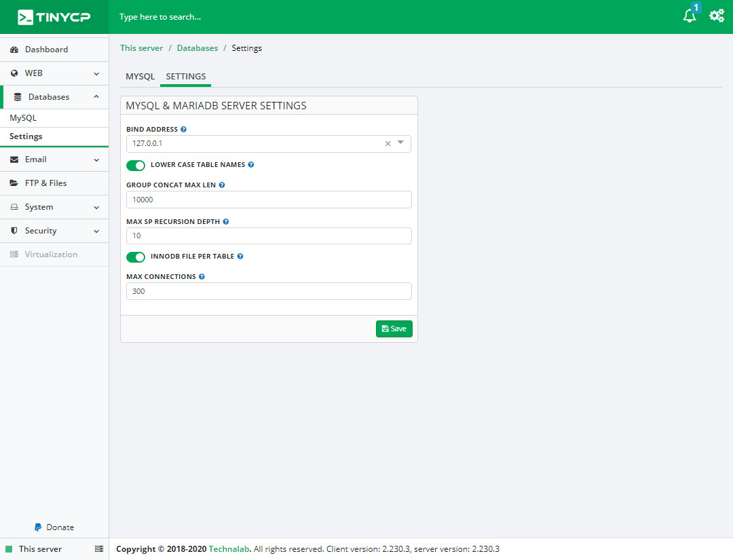Toggle InnoDB File Per Table switch
This screenshot has height=560, width=733.
(x=136, y=257)
